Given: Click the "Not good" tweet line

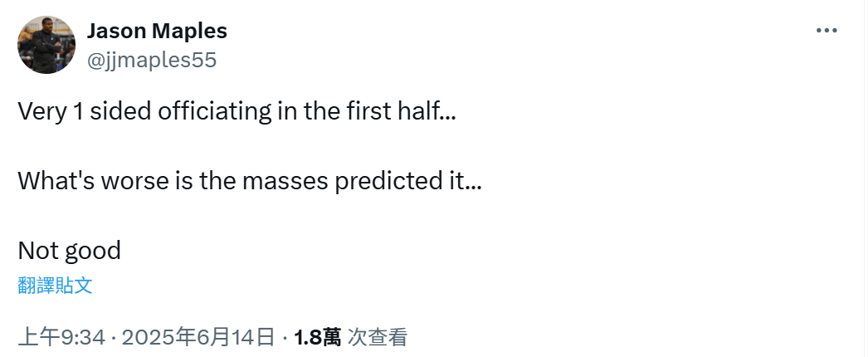Looking at the screenshot, I should tap(69, 250).
